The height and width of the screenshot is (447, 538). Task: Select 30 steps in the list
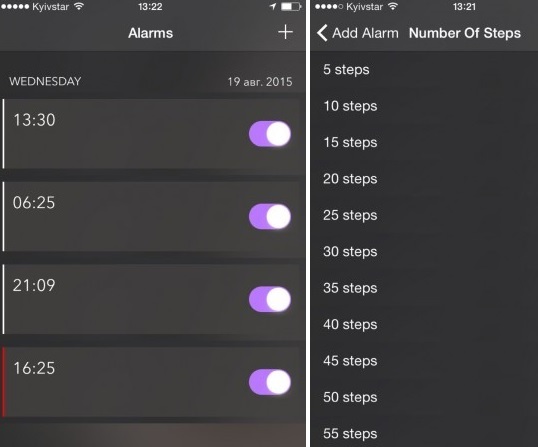coord(424,251)
